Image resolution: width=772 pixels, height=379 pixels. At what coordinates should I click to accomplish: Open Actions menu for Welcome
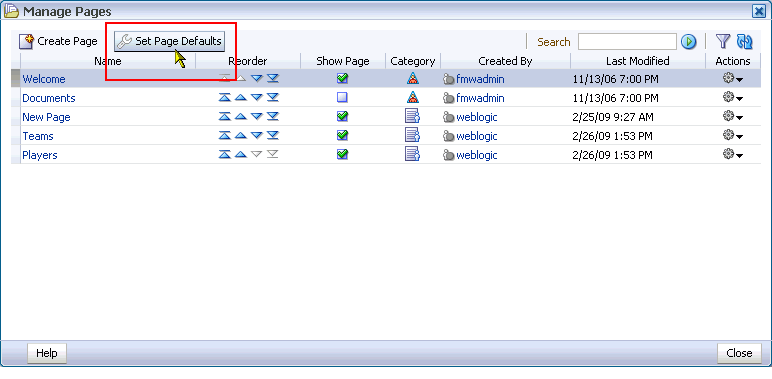pos(733,79)
